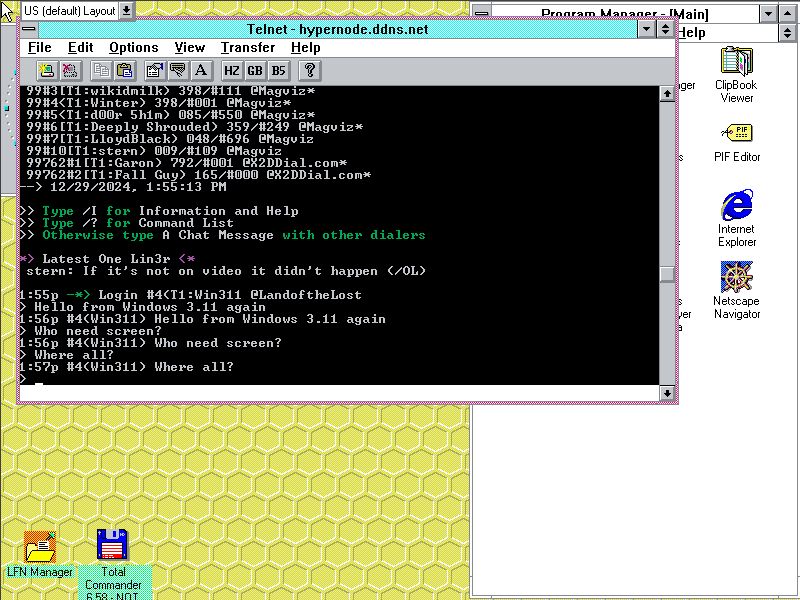Click the question mark help icon
The image size is (800, 600).
coord(310,70)
